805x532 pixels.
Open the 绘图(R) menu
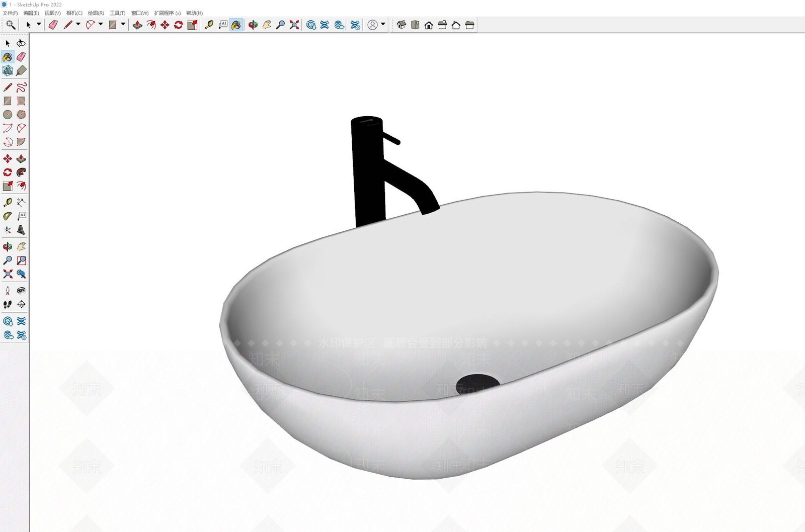[96, 13]
